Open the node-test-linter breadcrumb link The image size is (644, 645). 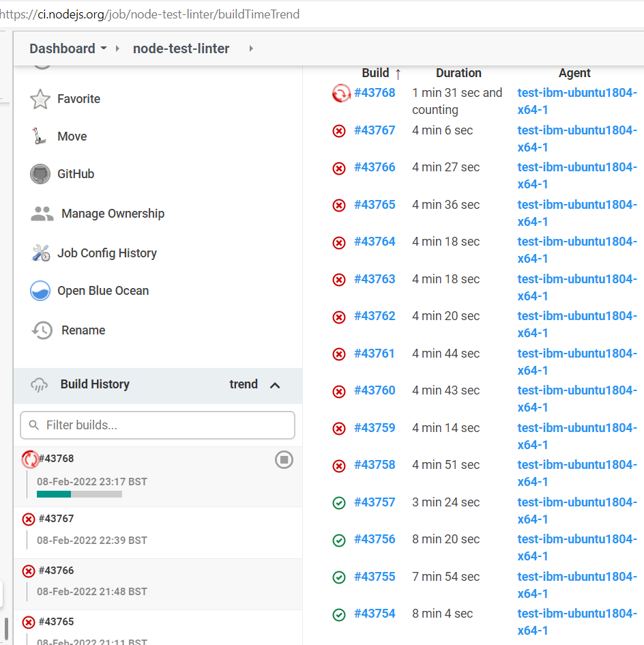(181, 48)
